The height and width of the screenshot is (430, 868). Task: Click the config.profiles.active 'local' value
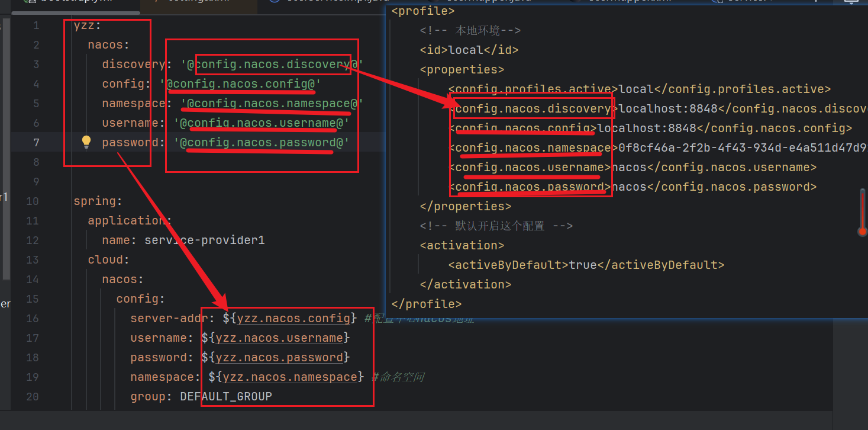point(636,89)
